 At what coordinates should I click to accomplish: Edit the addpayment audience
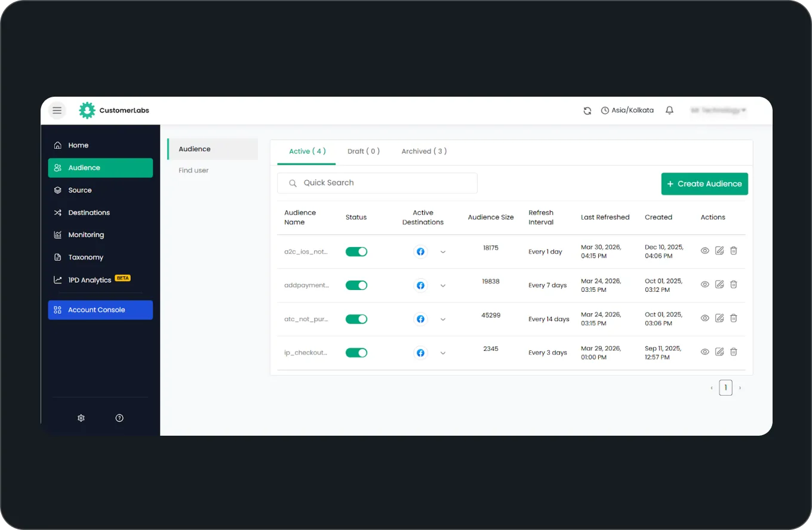719,284
